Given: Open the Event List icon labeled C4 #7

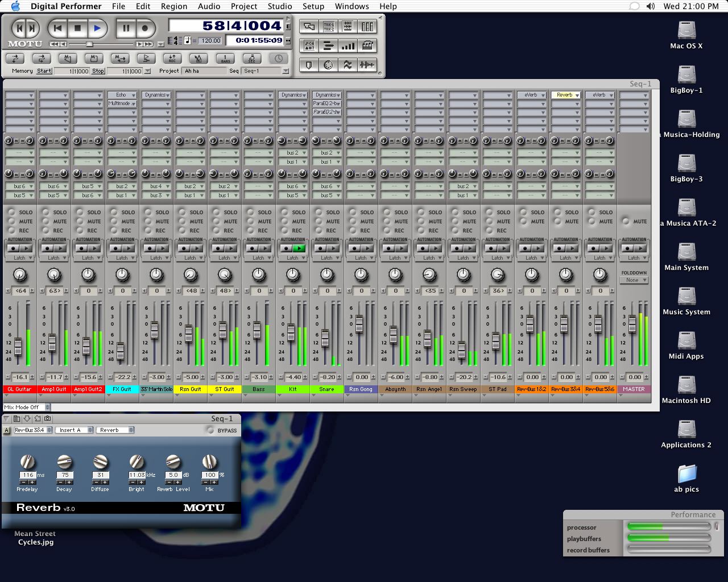Looking at the screenshot, I should (x=309, y=46).
